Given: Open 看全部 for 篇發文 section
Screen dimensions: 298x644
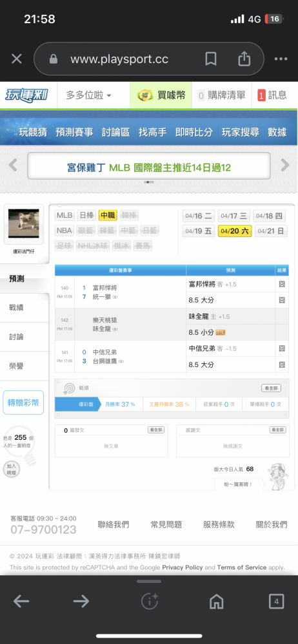Looking at the screenshot, I should [156, 430].
